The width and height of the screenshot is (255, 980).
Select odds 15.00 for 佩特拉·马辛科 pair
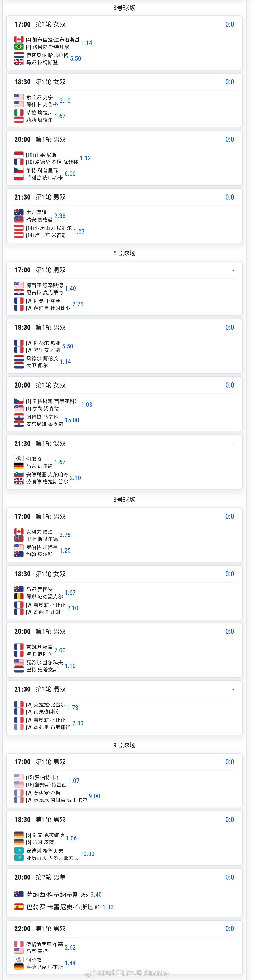[x=72, y=420]
